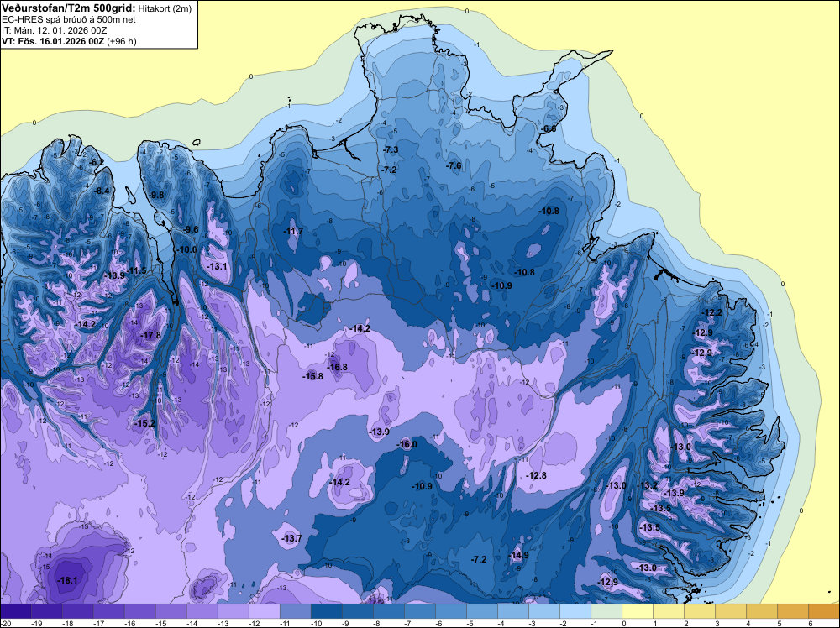Click the '-19' label on the color scale
Image resolution: width=840 pixels, height=628 pixels.
pyautogui.click(x=36, y=623)
